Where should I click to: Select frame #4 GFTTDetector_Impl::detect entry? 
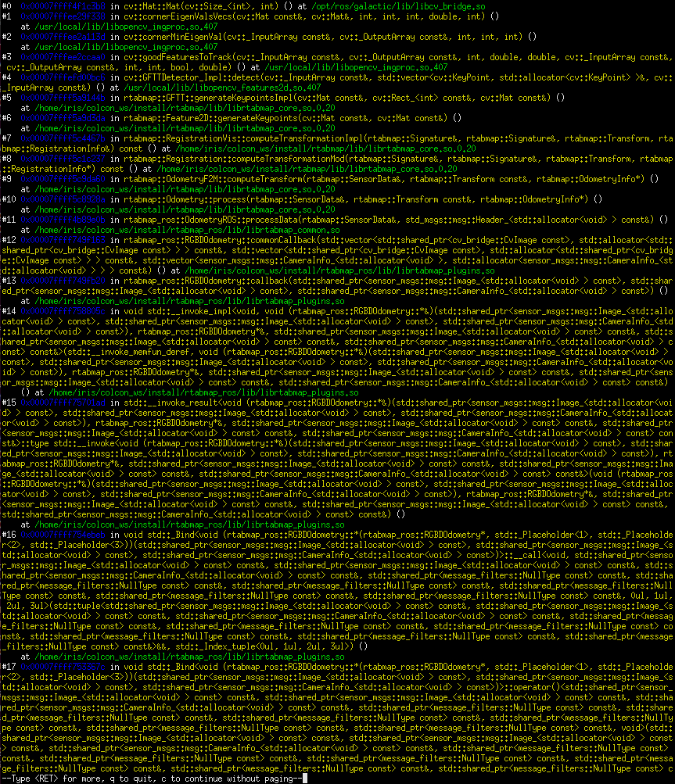tap(196, 77)
